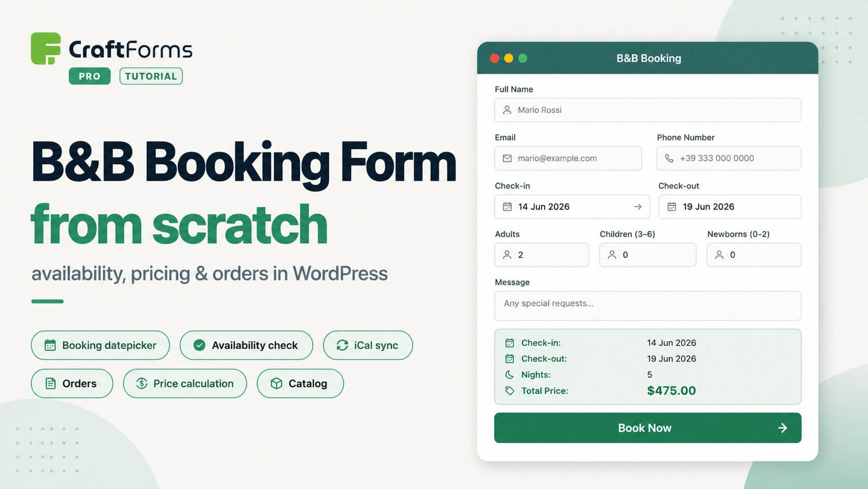Click the arrow icon on Book Now button

pyautogui.click(x=782, y=428)
